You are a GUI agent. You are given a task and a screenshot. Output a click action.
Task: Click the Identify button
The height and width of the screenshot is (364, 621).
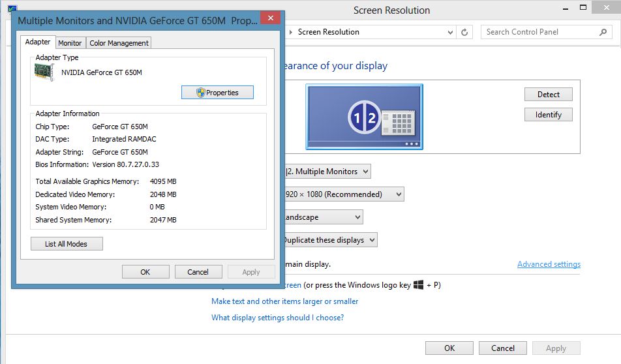coord(548,114)
